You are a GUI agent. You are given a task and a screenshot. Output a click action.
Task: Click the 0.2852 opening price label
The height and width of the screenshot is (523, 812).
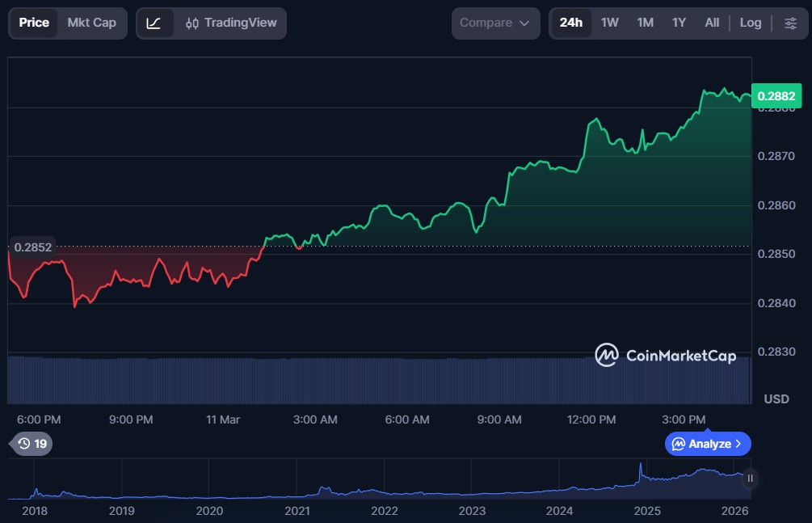point(33,247)
